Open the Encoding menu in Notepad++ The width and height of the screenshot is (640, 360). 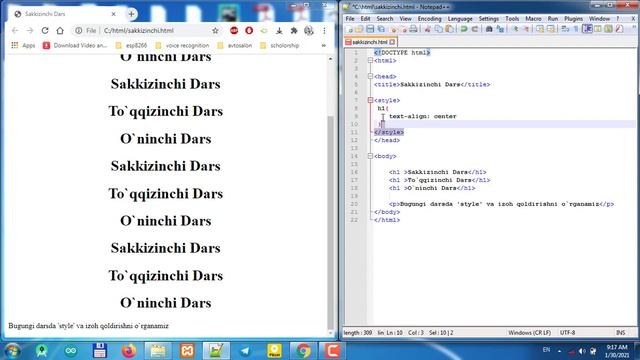[429, 19]
